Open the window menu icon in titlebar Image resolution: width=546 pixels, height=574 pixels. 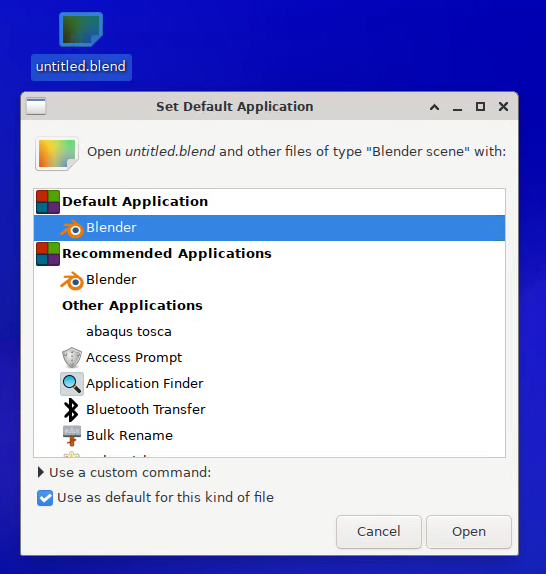click(36, 107)
